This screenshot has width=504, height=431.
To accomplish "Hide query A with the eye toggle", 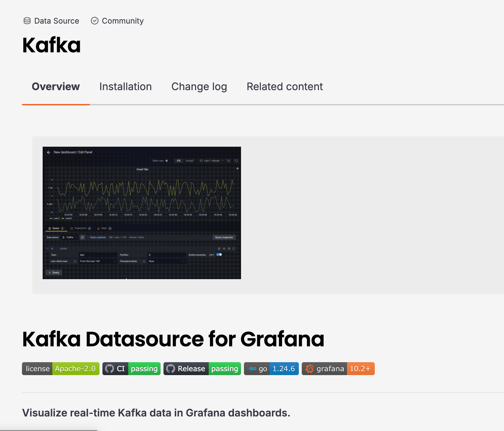I will point(224,248).
